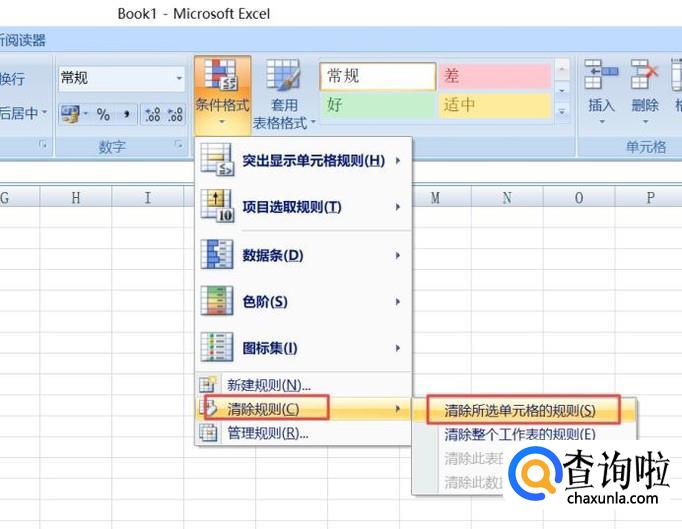Expand the cell styles gallery more arrow
682x529 pixels.
562,112
